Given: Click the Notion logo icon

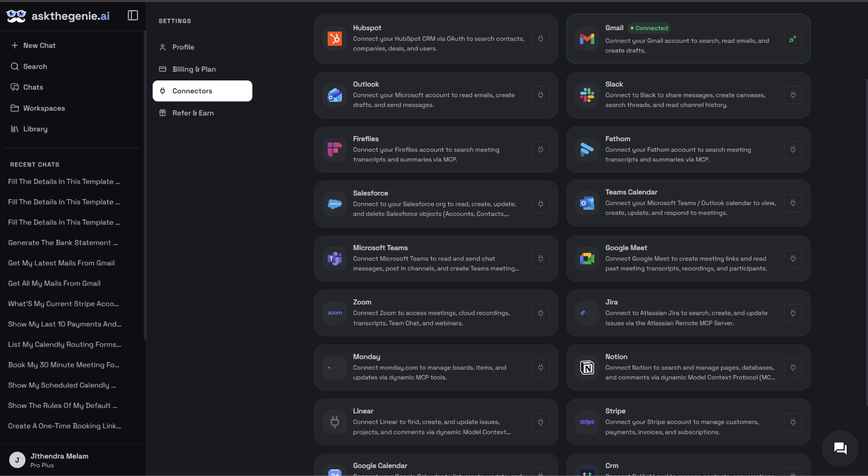Looking at the screenshot, I should coord(587,368).
